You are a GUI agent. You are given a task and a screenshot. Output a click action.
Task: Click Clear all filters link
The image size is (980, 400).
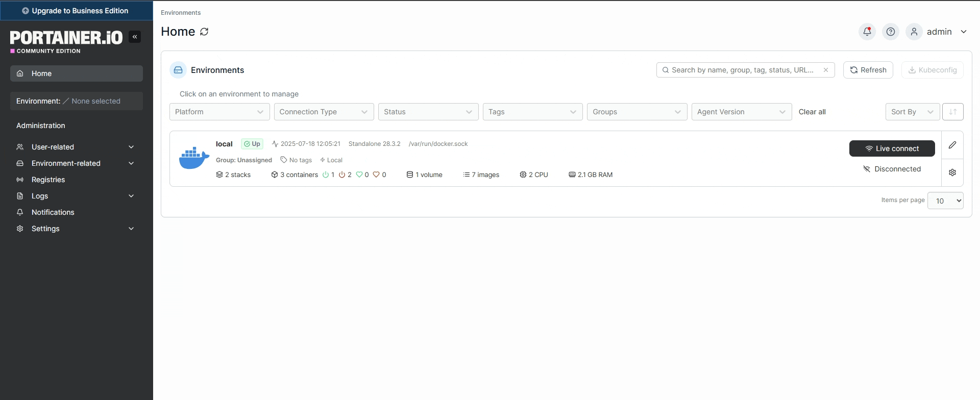(812, 112)
